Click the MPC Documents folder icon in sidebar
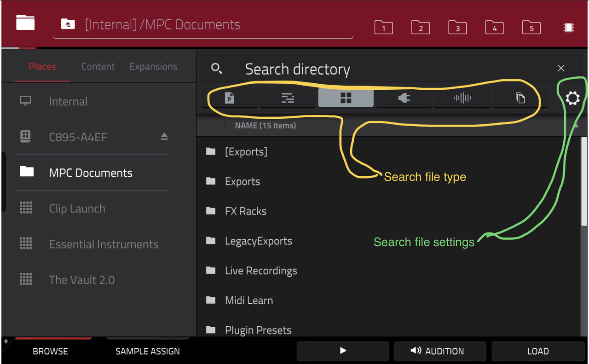The width and height of the screenshot is (589, 364). pyautogui.click(x=27, y=172)
